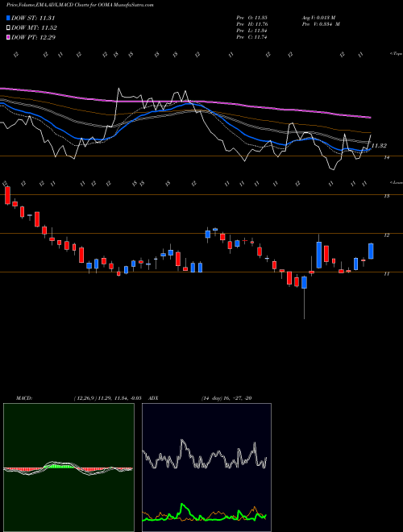This screenshot has width=403, height=532.
Task: Select the 'DOW ST: 11.31' legend label
Action: pyautogui.click(x=33, y=18)
